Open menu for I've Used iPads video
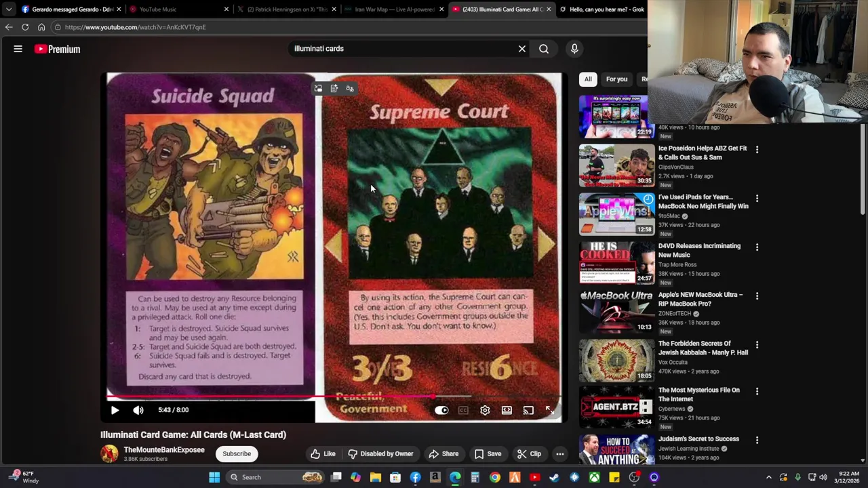Image resolution: width=868 pixels, height=488 pixels. point(757,198)
